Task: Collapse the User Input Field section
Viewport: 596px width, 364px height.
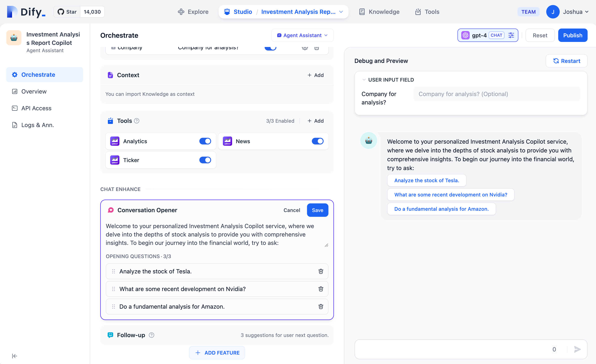Action: point(364,80)
